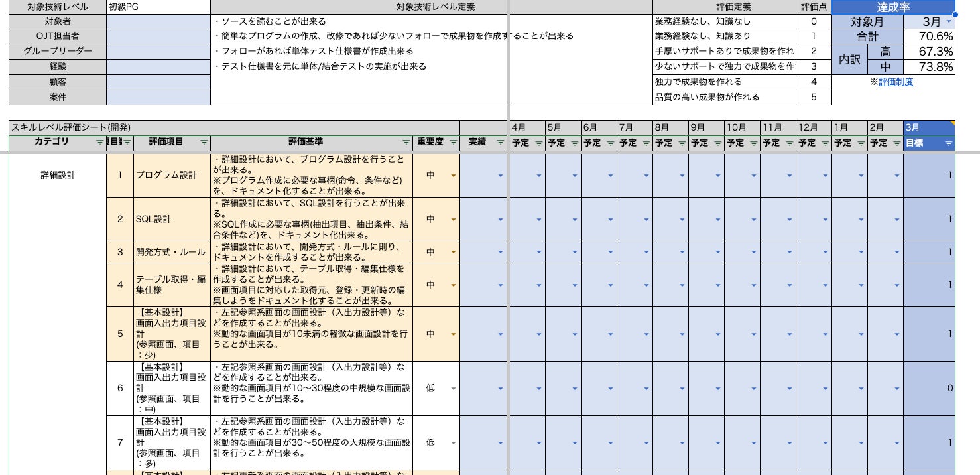
Task: Open the 4月 dropdown for 開発方式・ルール row
Action: (x=538, y=252)
